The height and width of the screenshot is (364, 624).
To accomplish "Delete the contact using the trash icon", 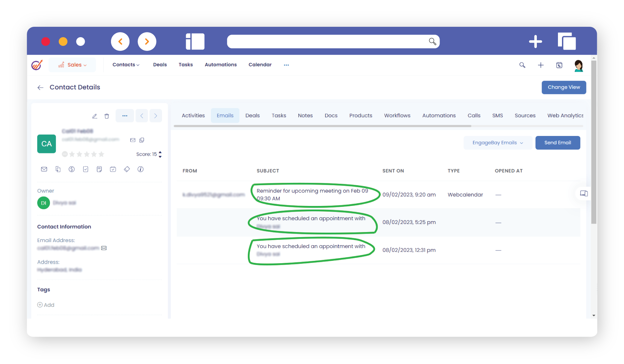I will click(107, 116).
